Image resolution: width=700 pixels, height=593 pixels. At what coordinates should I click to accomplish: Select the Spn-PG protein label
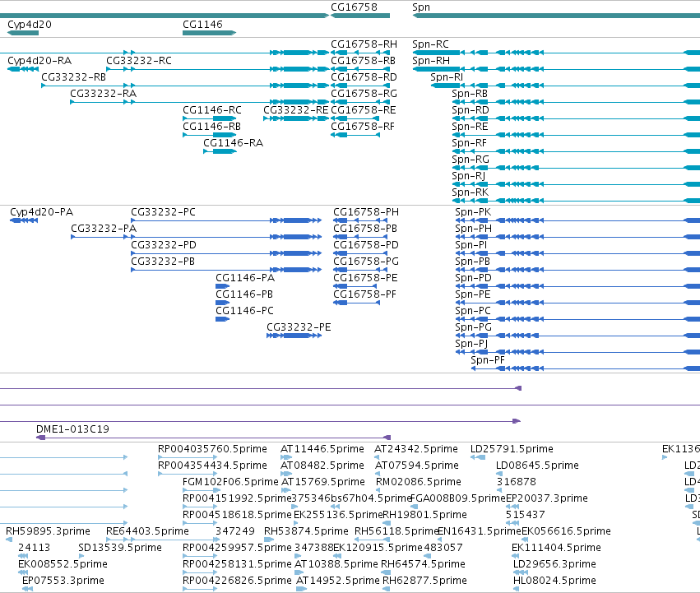pyautogui.click(x=473, y=328)
